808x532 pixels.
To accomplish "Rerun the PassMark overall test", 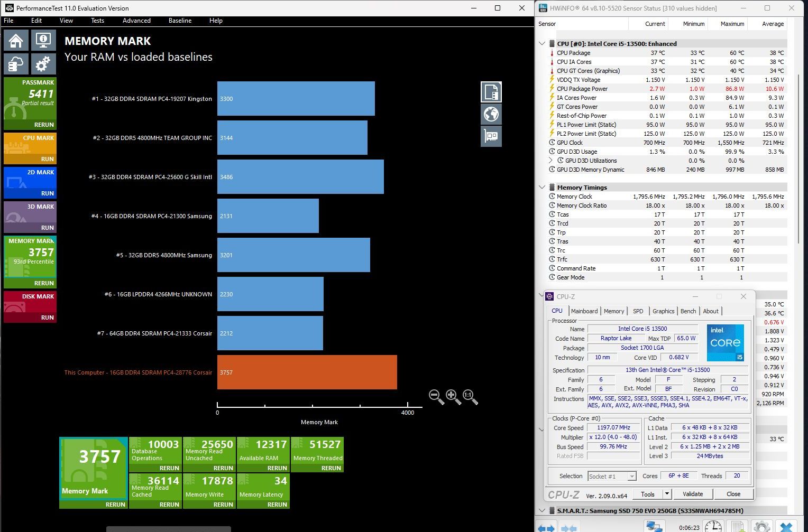I will (44, 125).
